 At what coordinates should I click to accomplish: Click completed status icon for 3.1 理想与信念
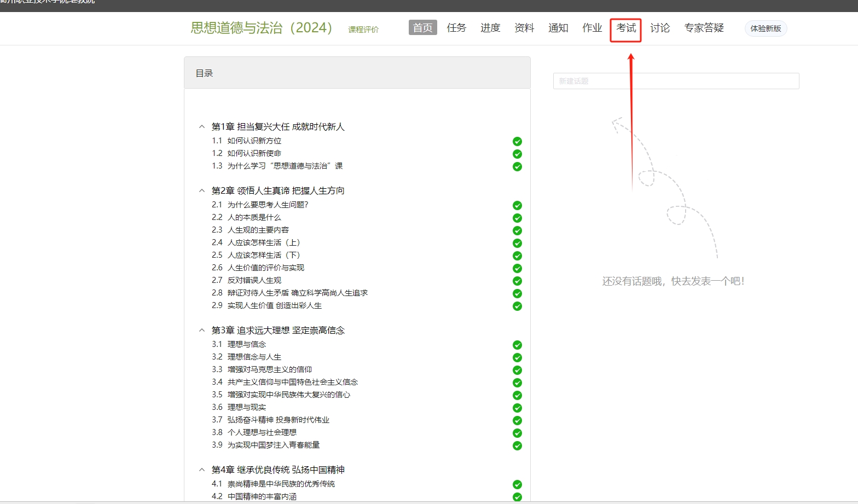pos(517,345)
